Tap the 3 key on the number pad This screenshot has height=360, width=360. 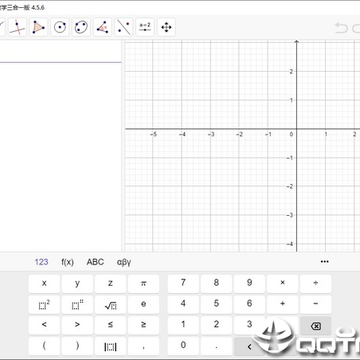(249, 325)
